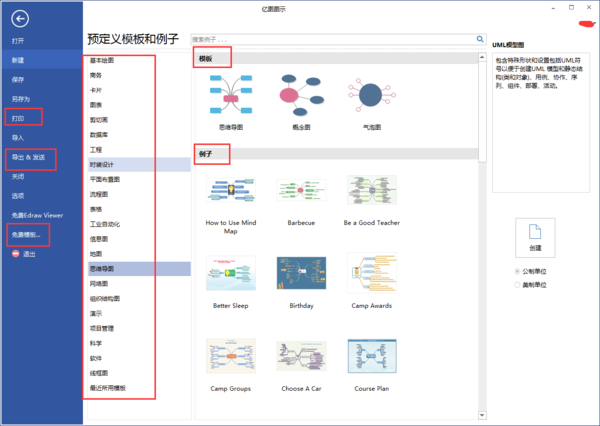Select the 数据库 category
Screen dimensions: 600x426
(x=99, y=135)
